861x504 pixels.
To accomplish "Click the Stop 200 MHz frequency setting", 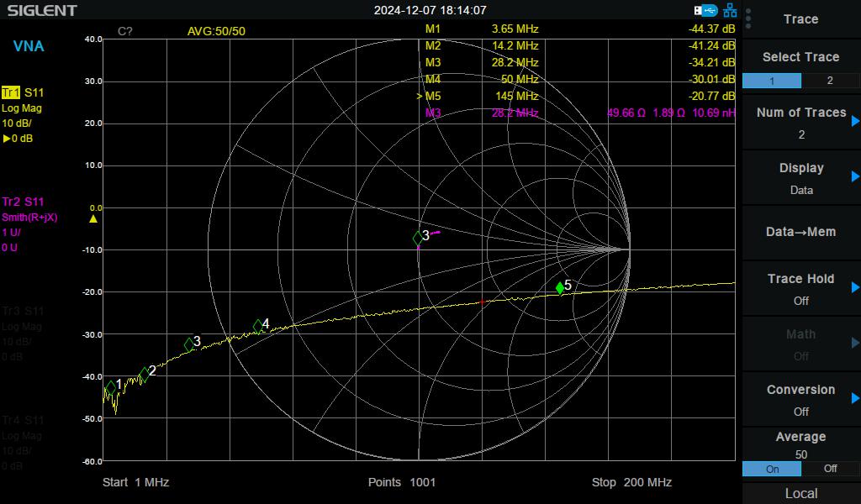I will click(x=631, y=482).
